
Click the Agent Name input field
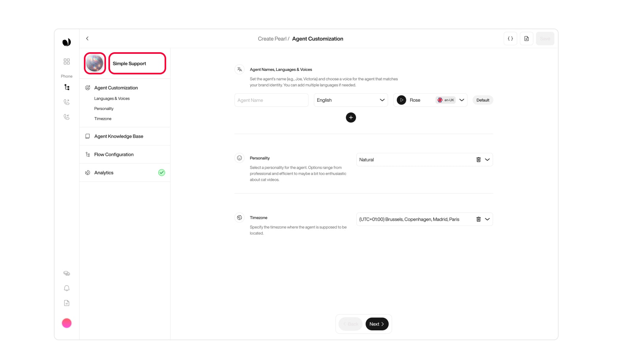point(271,100)
